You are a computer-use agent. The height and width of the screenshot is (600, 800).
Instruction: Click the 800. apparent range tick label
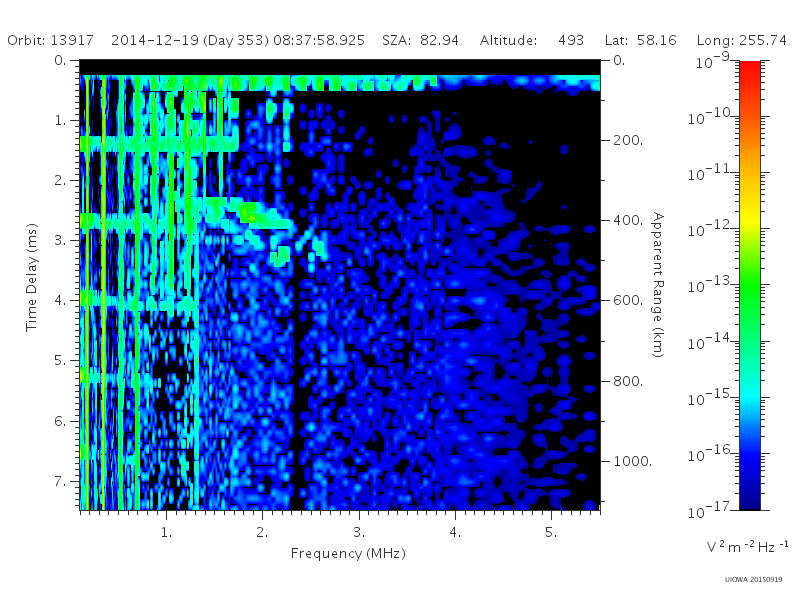click(x=628, y=381)
